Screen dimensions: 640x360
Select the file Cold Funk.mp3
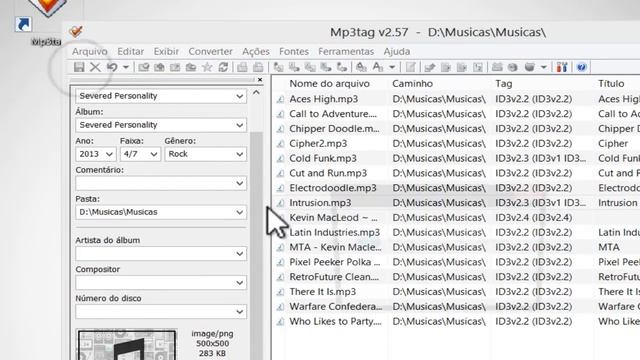(323, 158)
